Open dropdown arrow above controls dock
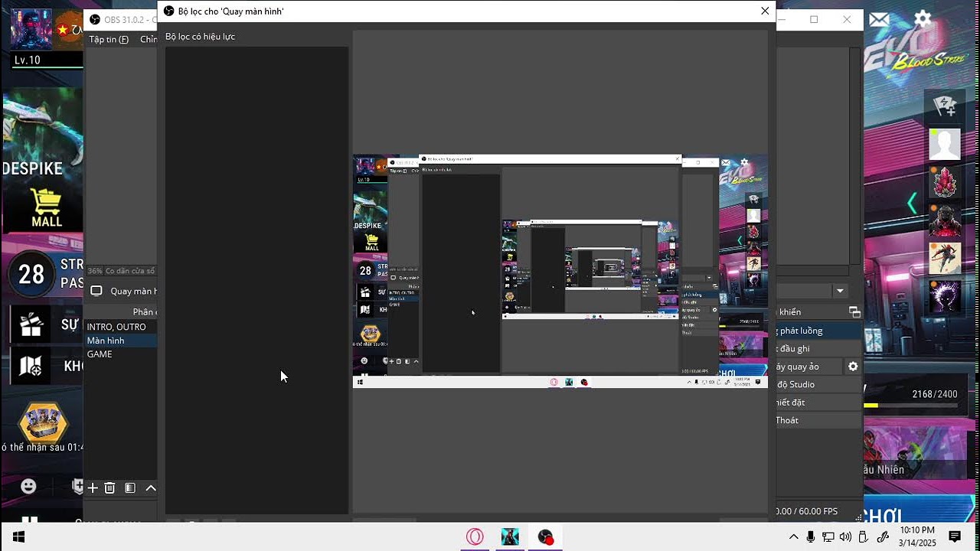 point(840,291)
